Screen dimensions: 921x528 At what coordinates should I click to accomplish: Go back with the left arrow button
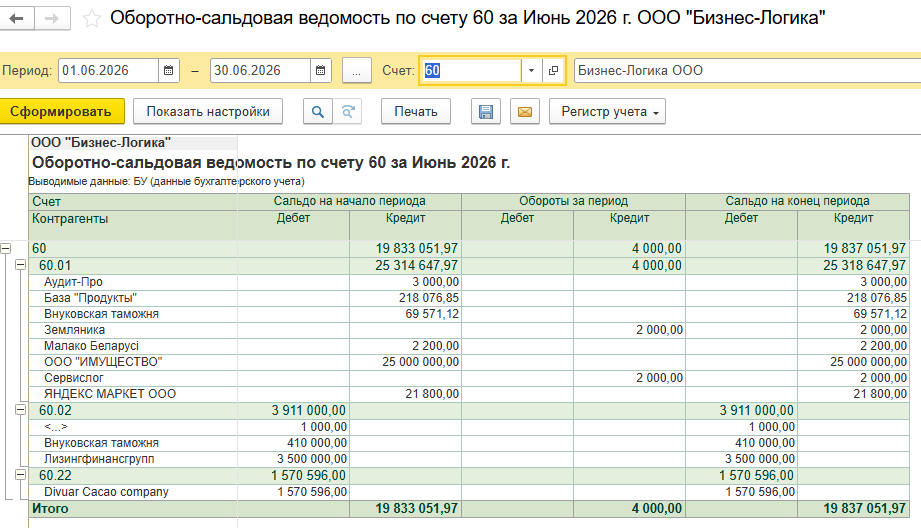pos(17,18)
